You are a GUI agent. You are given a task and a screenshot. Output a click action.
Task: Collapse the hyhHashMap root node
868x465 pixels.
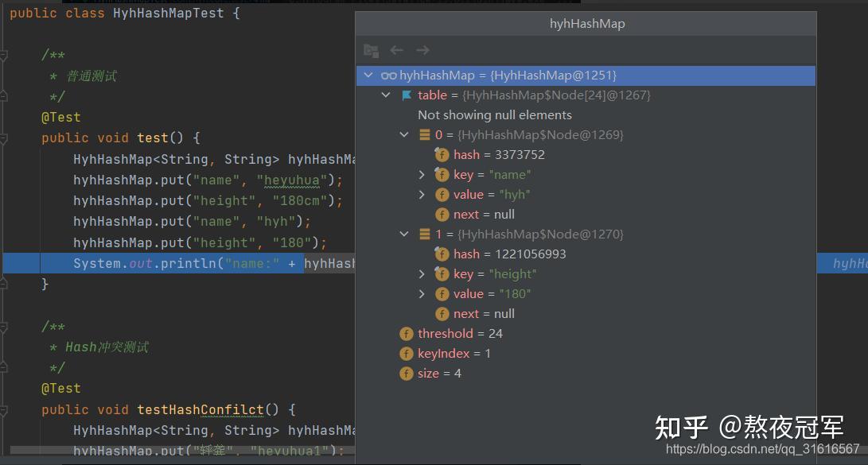click(368, 76)
